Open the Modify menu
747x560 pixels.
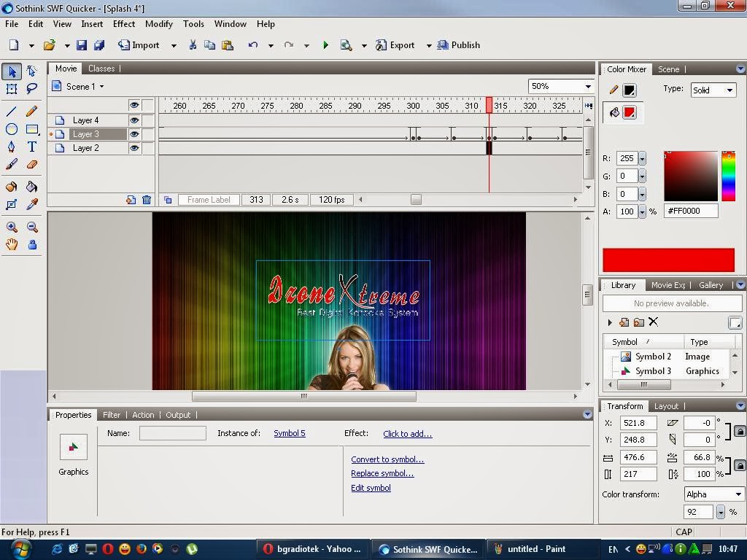(158, 24)
